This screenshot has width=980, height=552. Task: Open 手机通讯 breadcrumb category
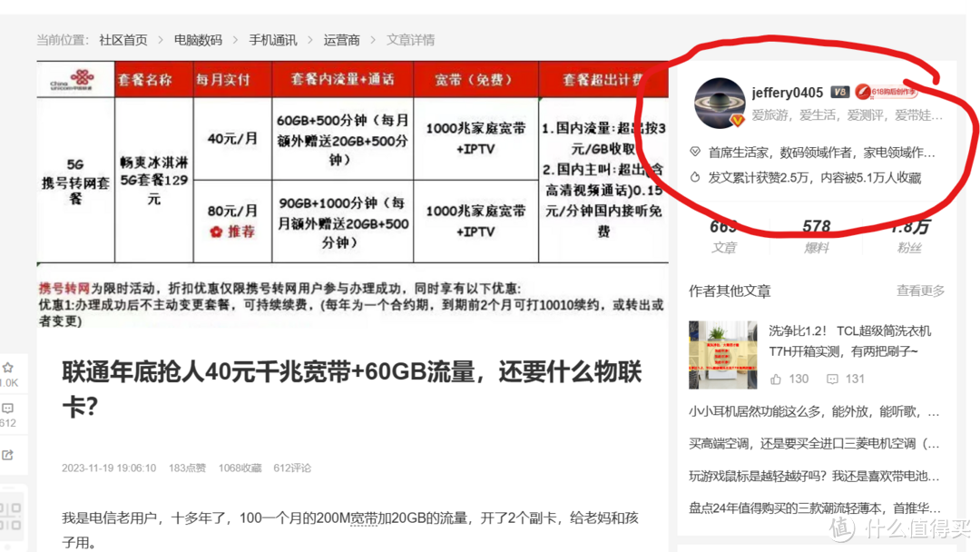click(273, 40)
